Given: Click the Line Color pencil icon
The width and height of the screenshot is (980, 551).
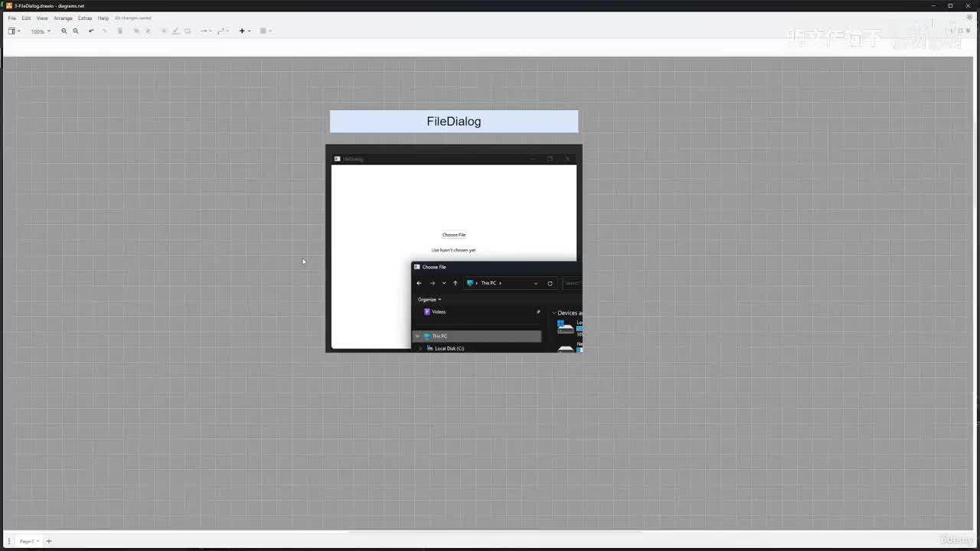Looking at the screenshot, I should point(175,31).
